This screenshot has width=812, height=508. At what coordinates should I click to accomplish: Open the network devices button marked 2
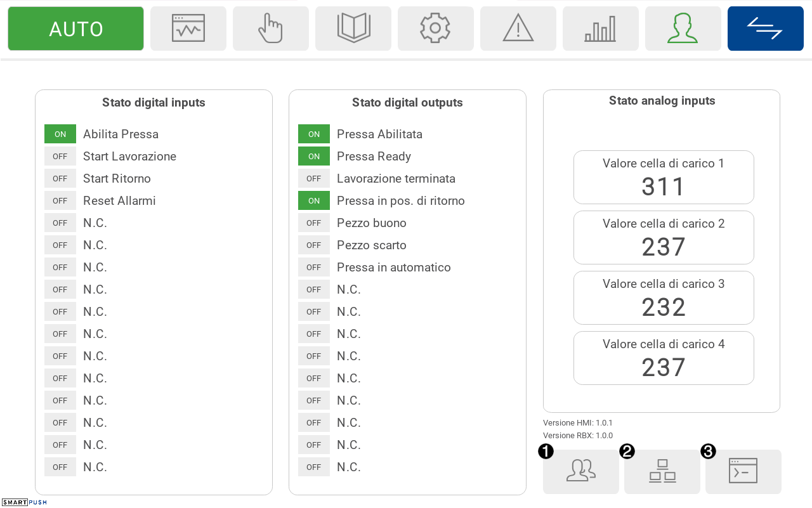(662, 471)
